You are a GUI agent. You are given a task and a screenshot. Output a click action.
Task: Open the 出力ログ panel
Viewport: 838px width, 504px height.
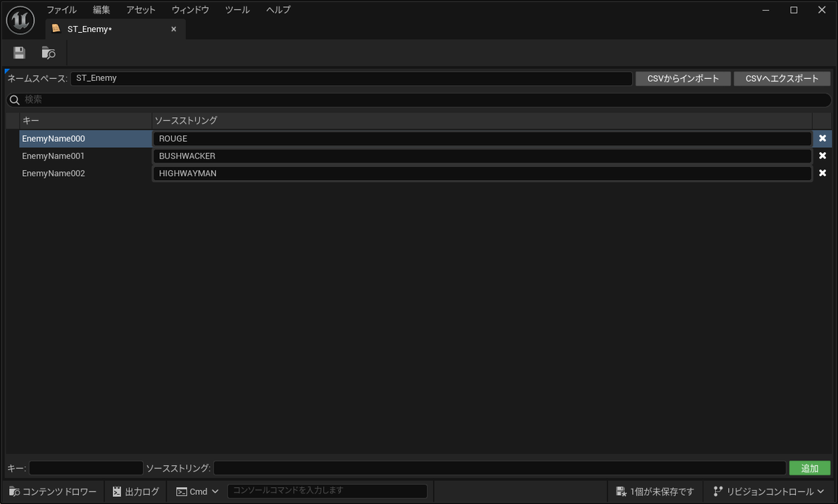tap(136, 491)
